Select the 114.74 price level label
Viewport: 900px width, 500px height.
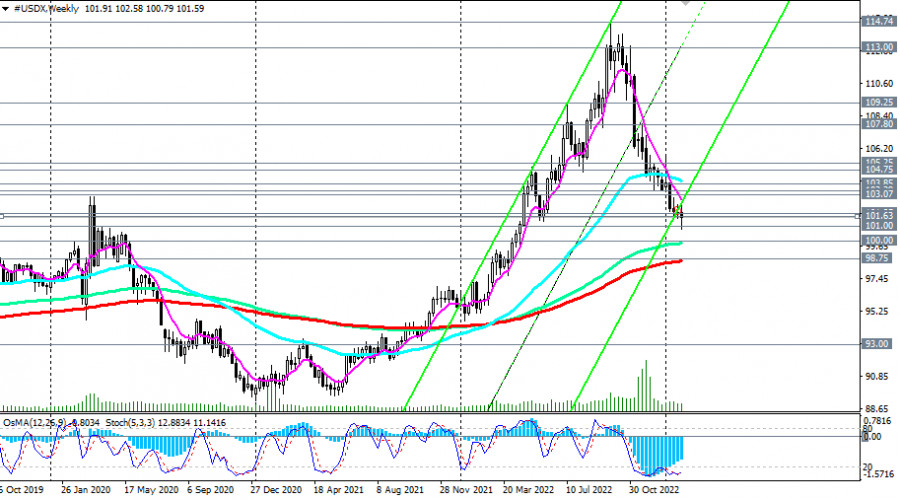coord(878,21)
